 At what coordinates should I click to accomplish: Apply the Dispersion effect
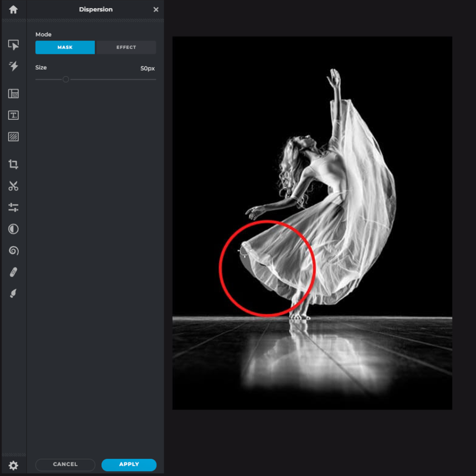pyautogui.click(x=129, y=464)
